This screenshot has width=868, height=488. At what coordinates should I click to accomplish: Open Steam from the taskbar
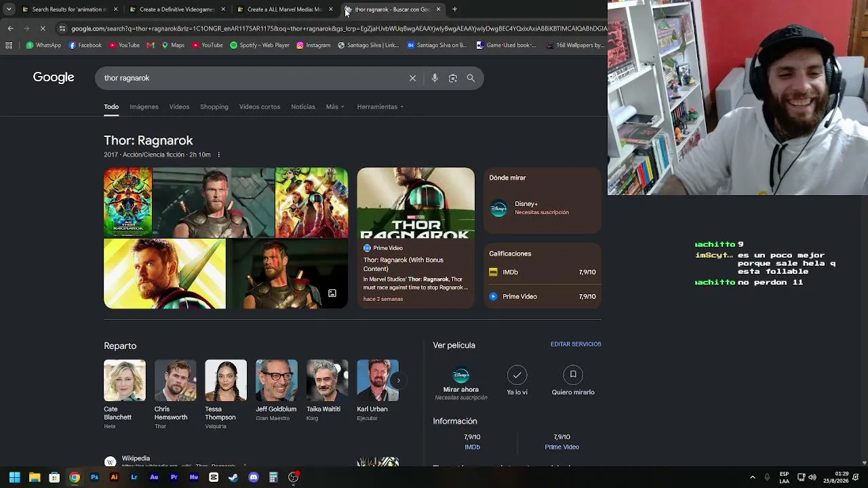click(x=233, y=477)
